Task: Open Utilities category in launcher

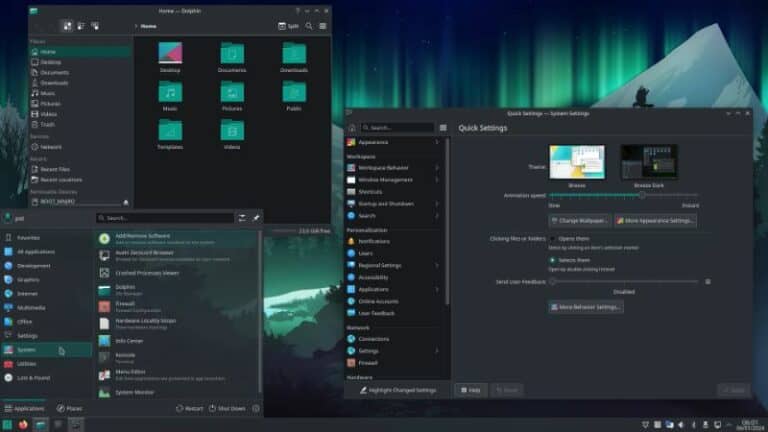Action: click(x=47, y=364)
